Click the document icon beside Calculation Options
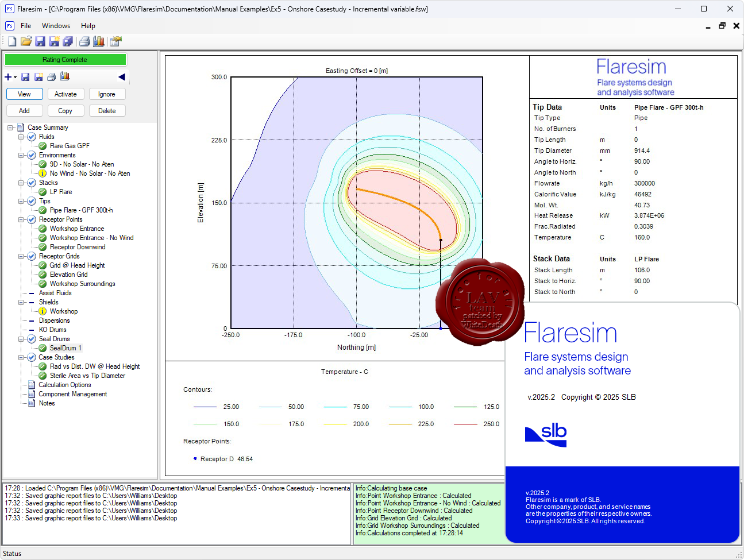This screenshot has height=560, width=744. [x=32, y=385]
